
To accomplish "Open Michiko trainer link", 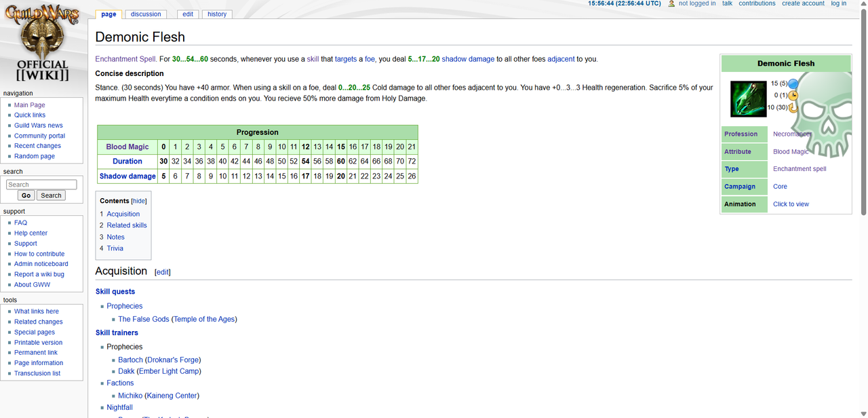I will click(x=130, y=396).
